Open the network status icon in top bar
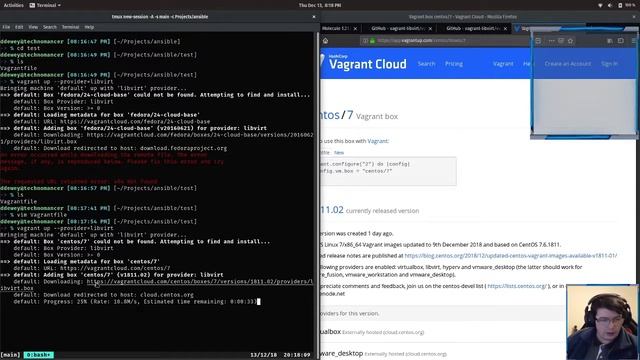Screen dimensions: 640x360 pos(600,5)
